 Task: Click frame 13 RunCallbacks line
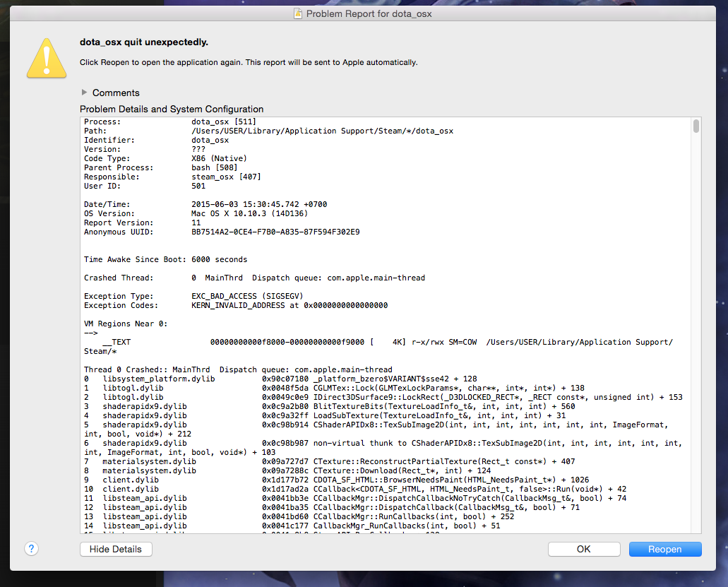[299, 516]
